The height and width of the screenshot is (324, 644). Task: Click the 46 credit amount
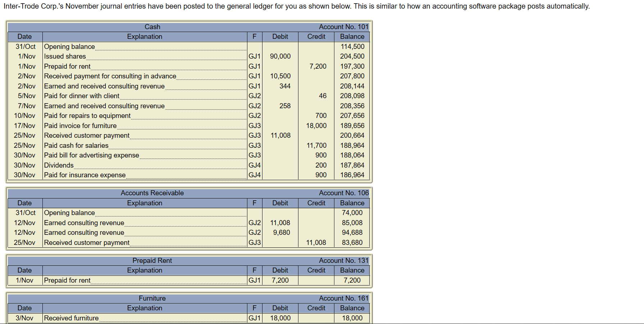tap(323, 96)
